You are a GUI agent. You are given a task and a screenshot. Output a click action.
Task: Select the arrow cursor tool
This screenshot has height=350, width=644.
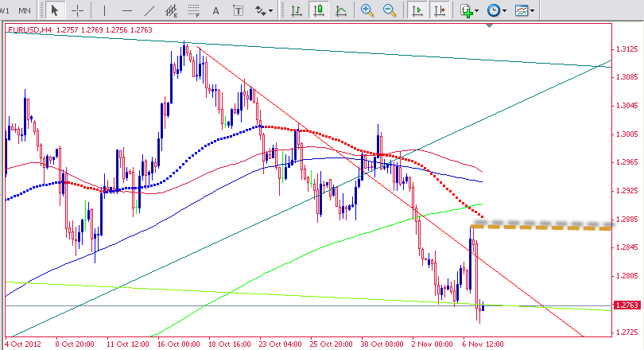coord(55,10)
